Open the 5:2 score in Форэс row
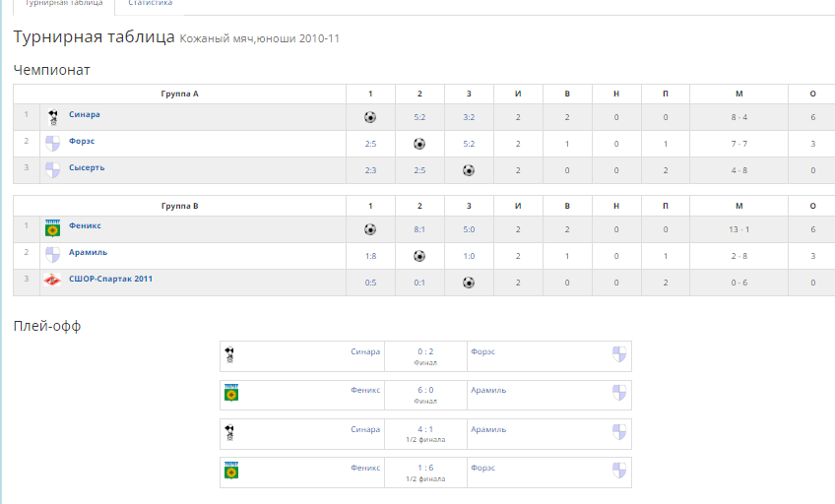835x504 pixels. click(469, 144)
